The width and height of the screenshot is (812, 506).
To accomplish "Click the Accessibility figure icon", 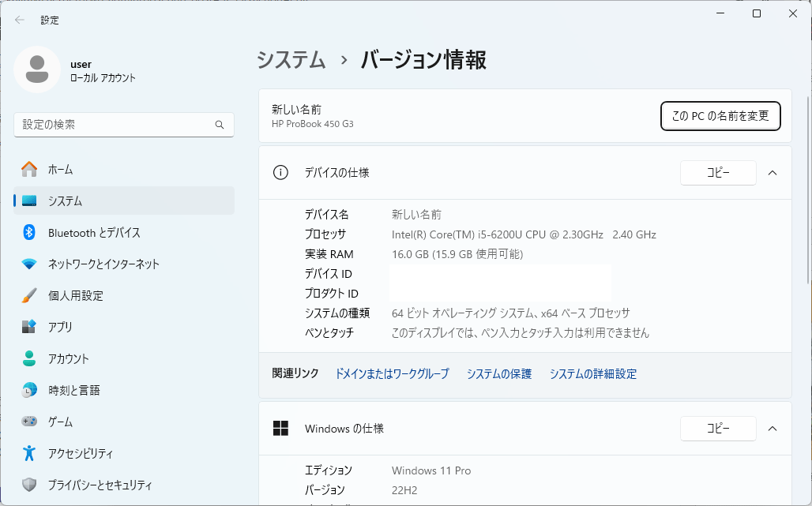I will pos(29,453).
